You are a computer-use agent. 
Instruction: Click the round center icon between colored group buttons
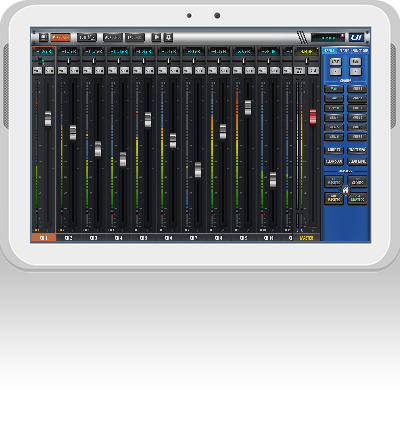click(345, 190)
